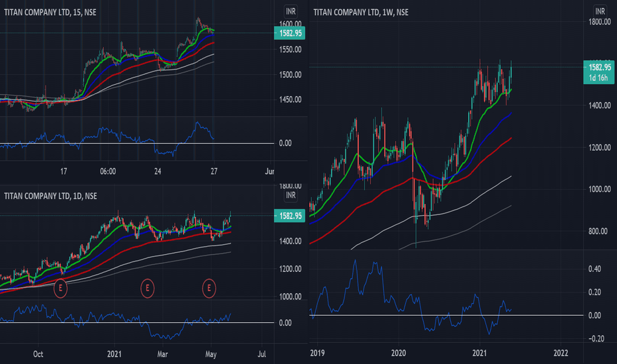Click the 1400.00 label on weekly price axis
617x364 pixels.
[x=600, y=105]
